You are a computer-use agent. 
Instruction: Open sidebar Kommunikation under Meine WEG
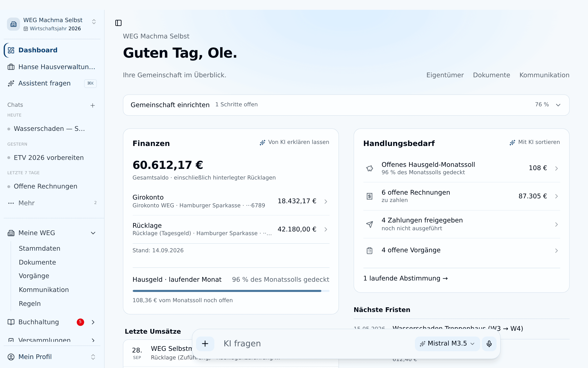44,290
